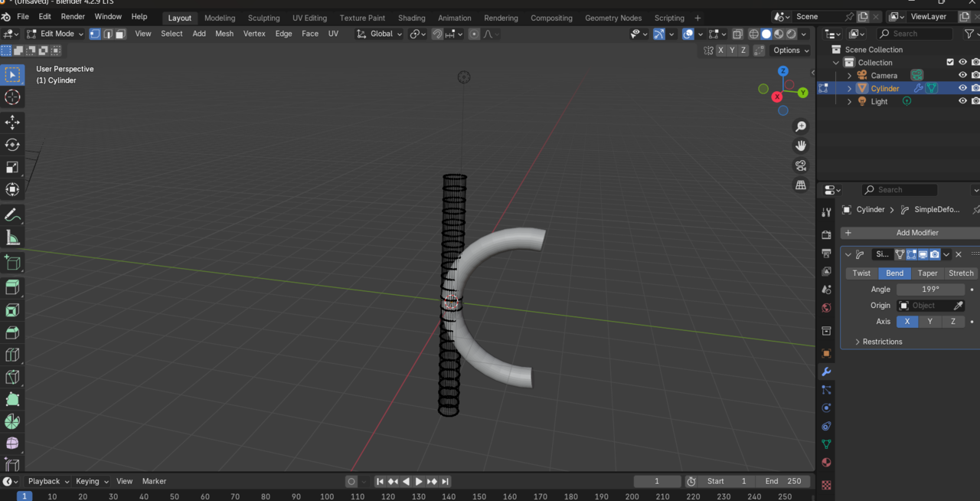980x501 pixels.
Task: Hide the Light object in viewport
Action: tap(962, 101)
